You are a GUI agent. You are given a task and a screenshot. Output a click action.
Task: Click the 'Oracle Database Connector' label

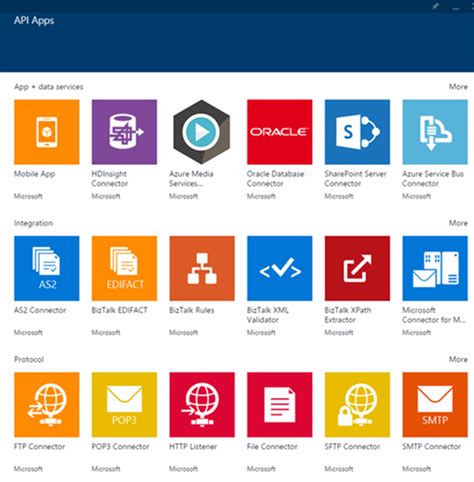tap(275, 179)
